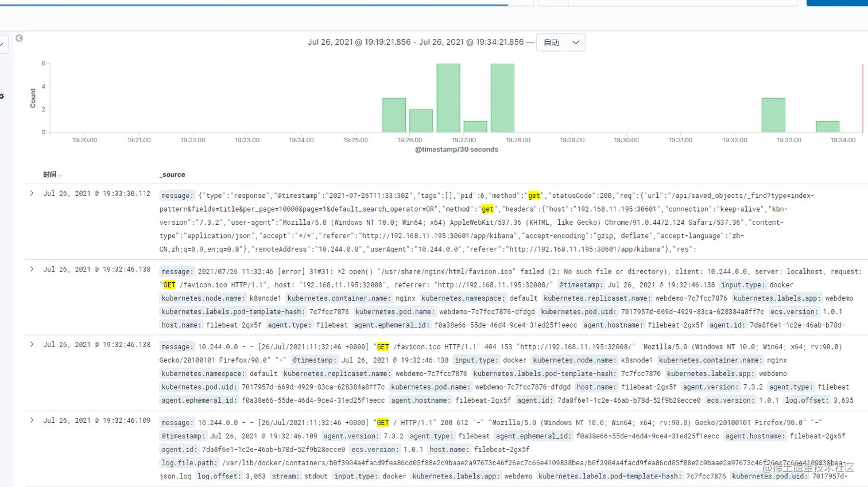Expand the 19:33:30.112 log row
Image resolution: width=868 pixels, height=487 pixels.
(32, 193)
